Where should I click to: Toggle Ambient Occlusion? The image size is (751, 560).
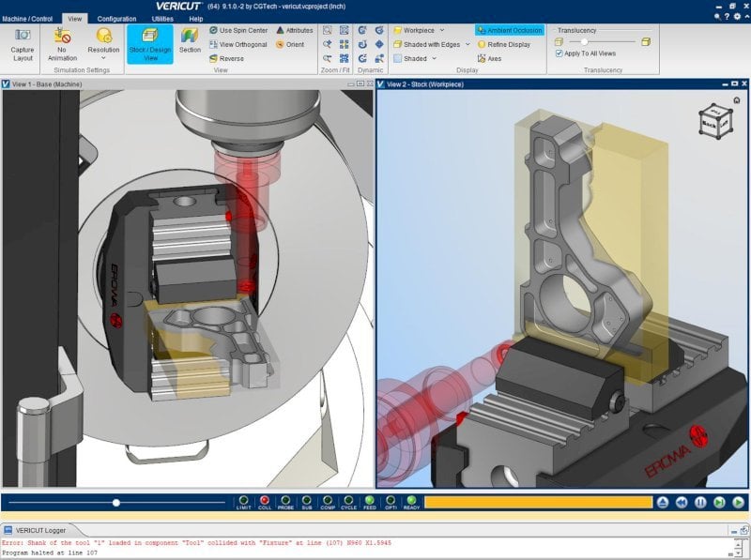[510, 30]
